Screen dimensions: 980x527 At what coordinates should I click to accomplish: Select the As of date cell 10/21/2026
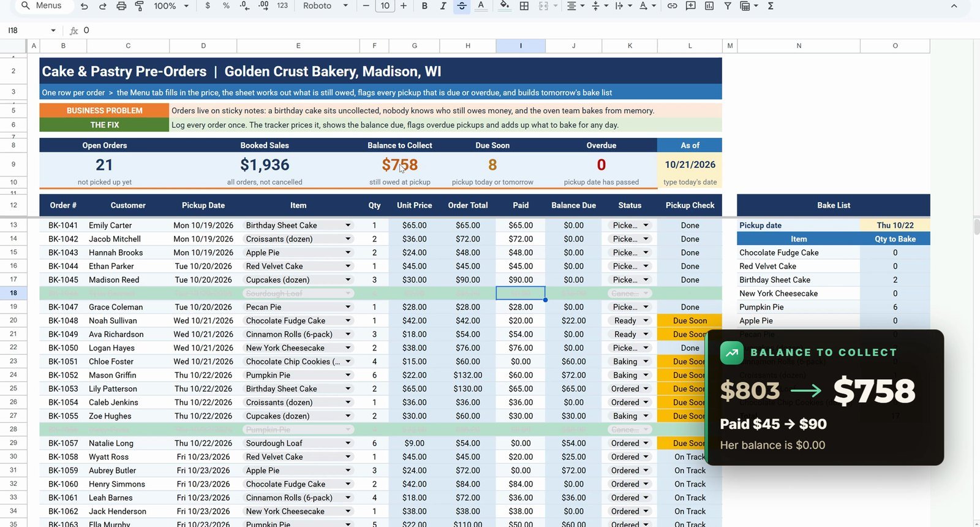click(690, 164)
